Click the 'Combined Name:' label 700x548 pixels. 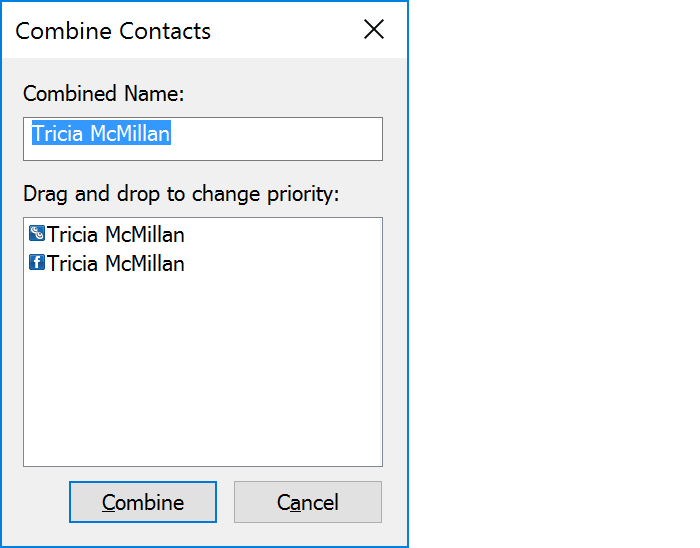[104, 94]
